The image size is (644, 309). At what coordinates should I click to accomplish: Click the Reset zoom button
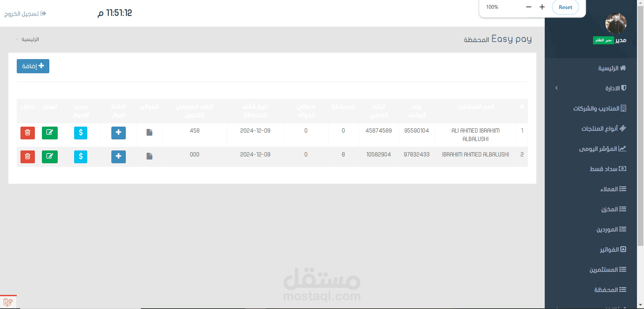pyautogui.click(x=566, y=7)
